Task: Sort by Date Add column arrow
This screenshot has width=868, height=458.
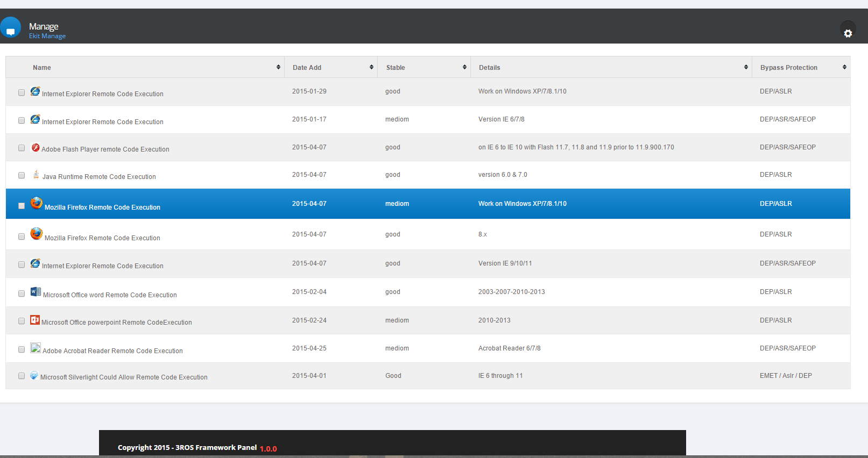Action: click(x=371, y=67)
